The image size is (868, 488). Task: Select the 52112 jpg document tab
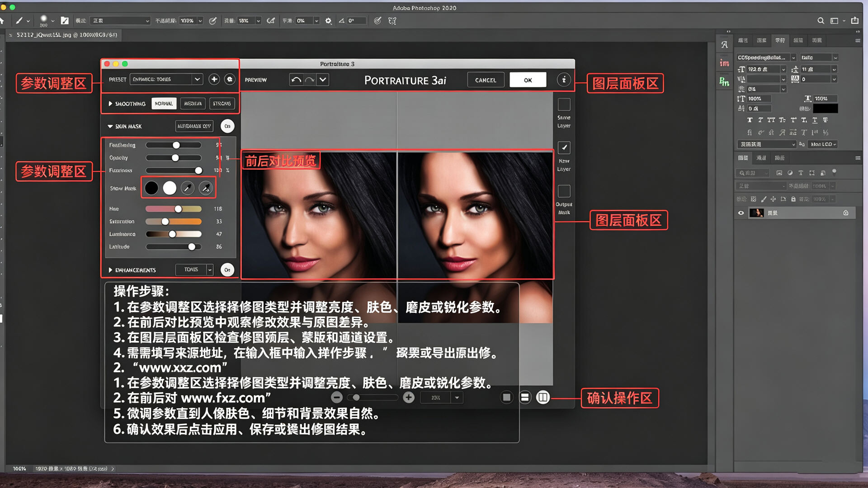coord(64,35)
